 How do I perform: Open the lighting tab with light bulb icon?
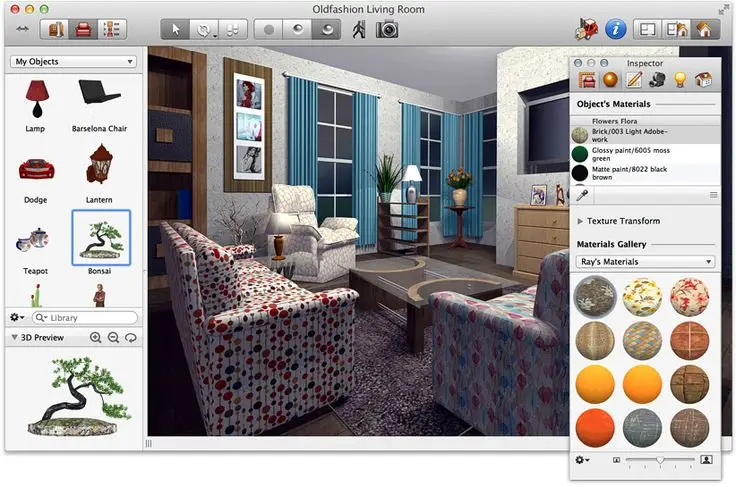point(680,80)
